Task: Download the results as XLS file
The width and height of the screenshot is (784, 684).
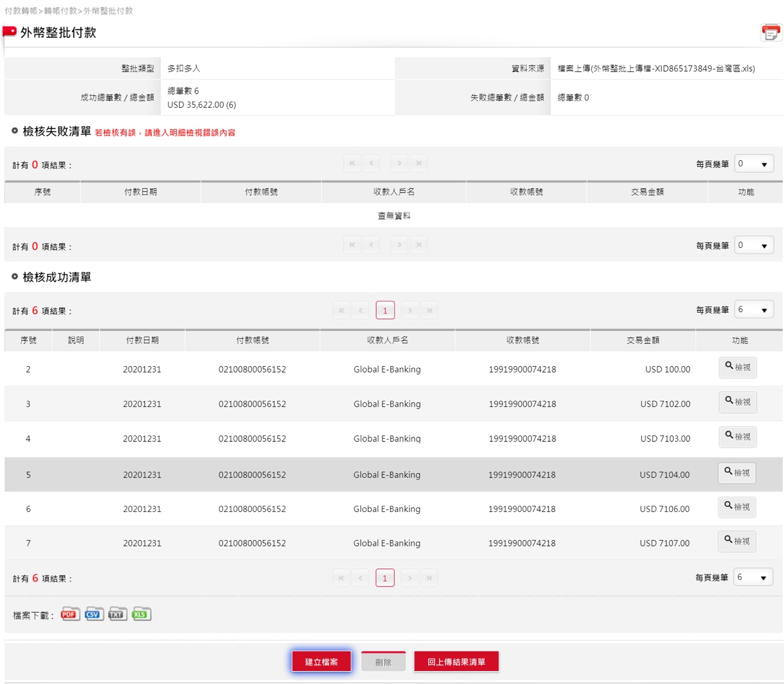Action: (x=141, y=615)
